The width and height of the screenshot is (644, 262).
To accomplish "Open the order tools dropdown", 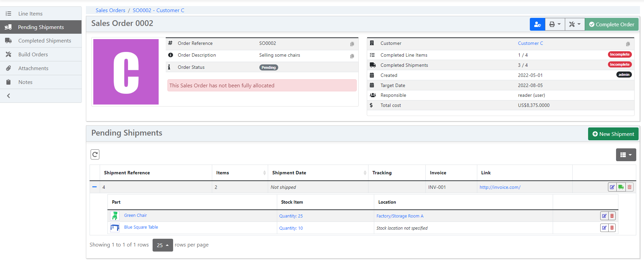I will click(575, 24).
